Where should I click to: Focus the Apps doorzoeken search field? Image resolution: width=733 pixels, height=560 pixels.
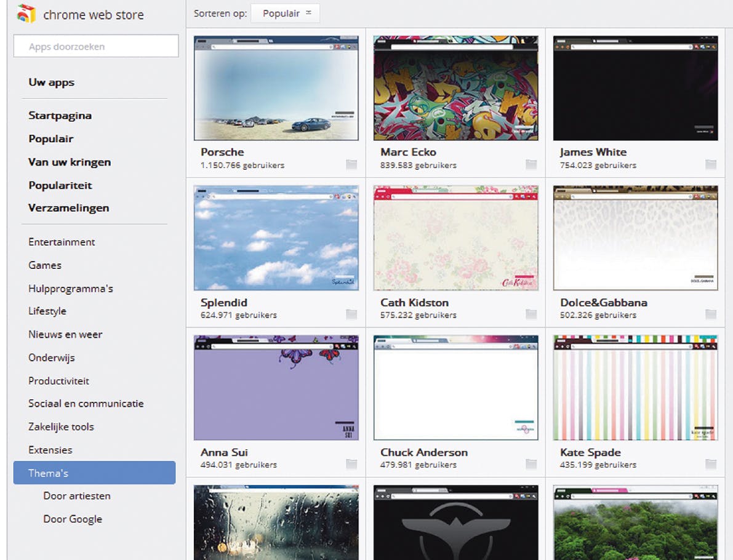click(x=96, y=46)
